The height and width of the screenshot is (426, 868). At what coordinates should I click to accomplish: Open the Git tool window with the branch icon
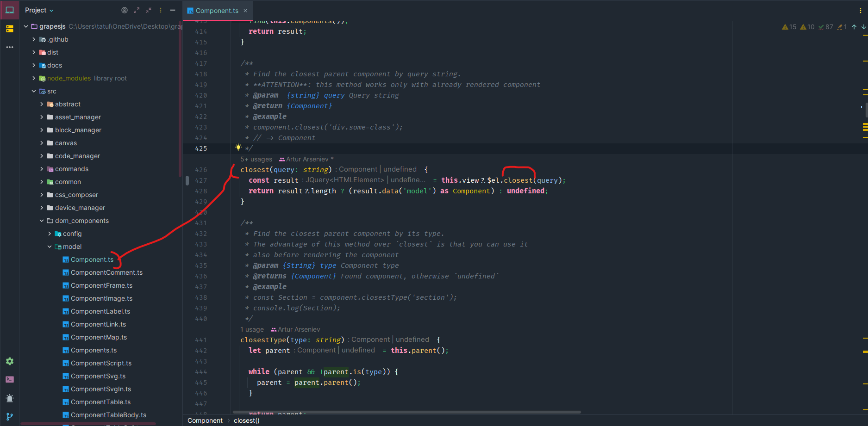coord(10,416)
